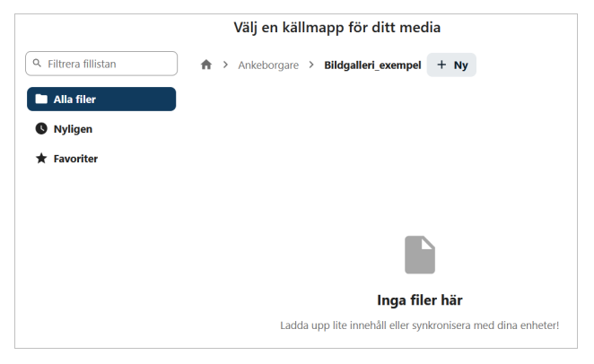
Task: Click the grey empty-file document icon
Action: pyautogui.click(x=419, y=255)
